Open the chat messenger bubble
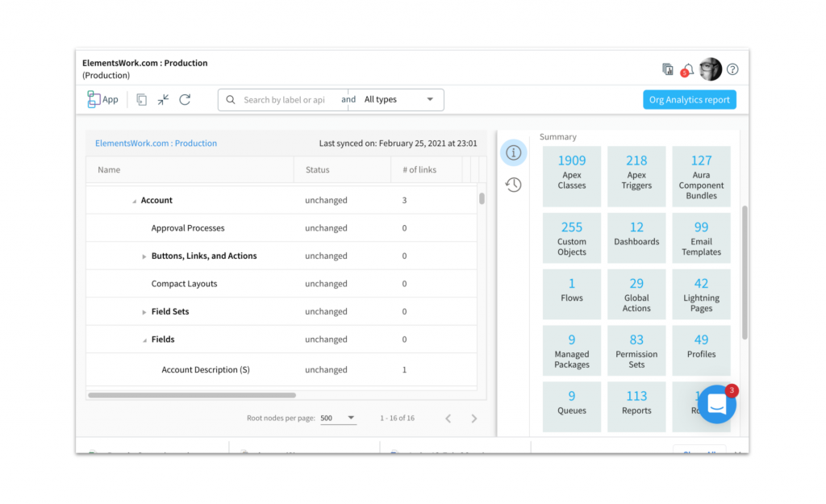Image resolution: width=826 pixels, height=504 pixels. (716, 405)
